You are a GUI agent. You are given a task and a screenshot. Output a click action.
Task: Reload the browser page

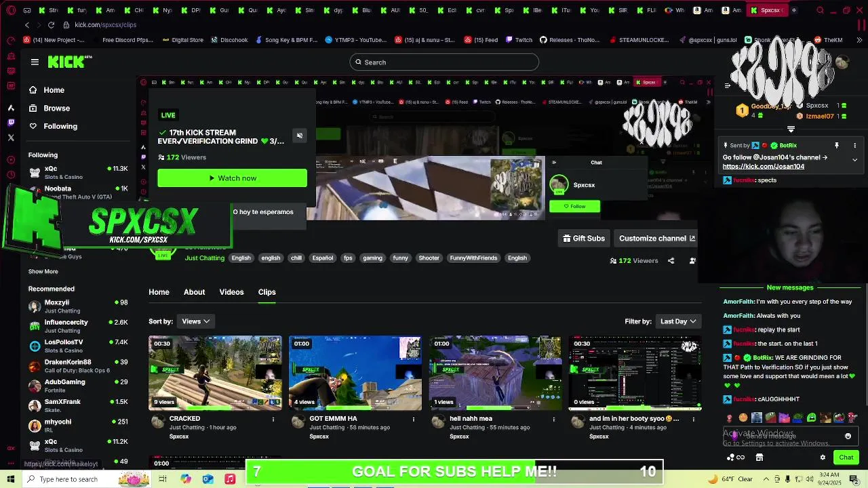pos(51,25)
